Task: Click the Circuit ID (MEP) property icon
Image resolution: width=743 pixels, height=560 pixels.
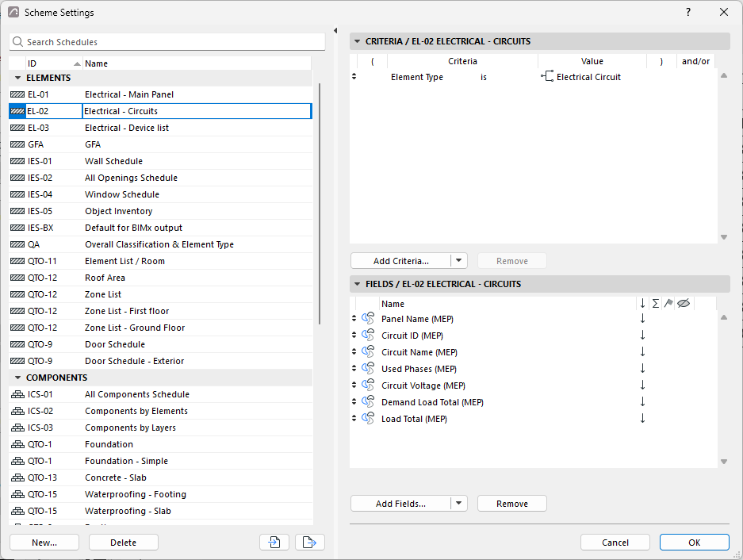Action: coord(368,336)
